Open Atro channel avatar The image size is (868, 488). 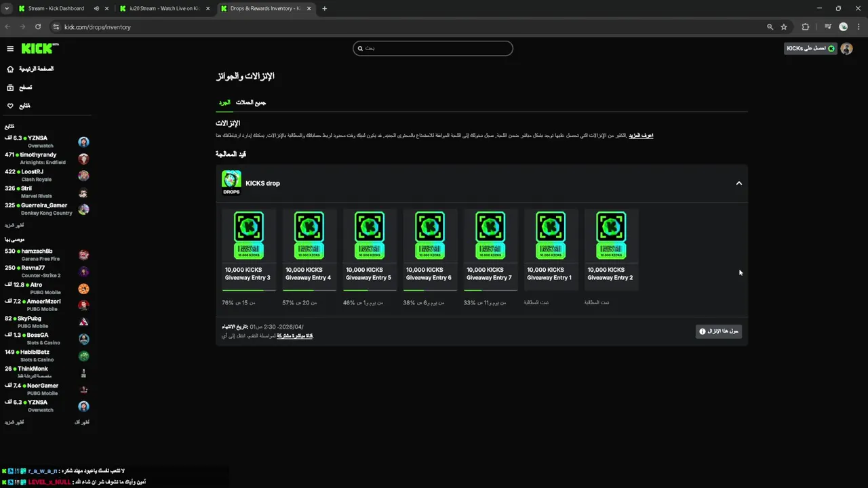[x=83, y=289]
